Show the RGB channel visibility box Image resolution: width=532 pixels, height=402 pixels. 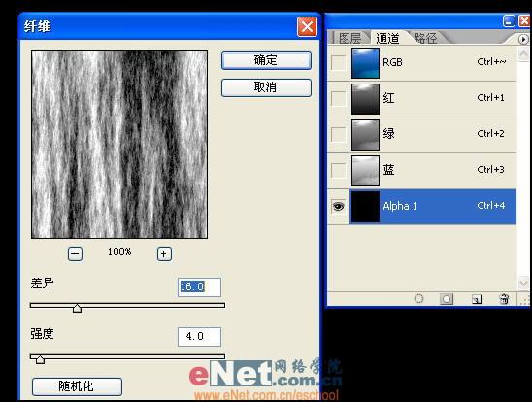(x=338, y=63)
